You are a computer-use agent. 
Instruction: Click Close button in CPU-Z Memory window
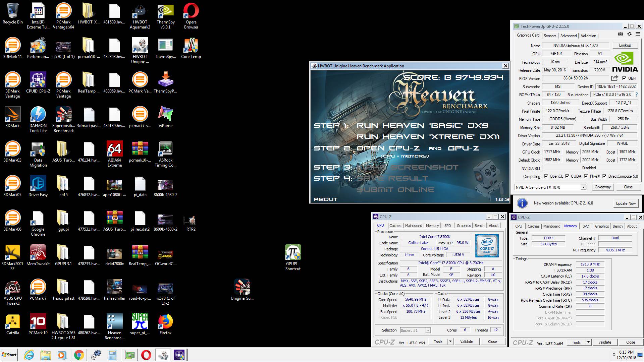[631, 342]
